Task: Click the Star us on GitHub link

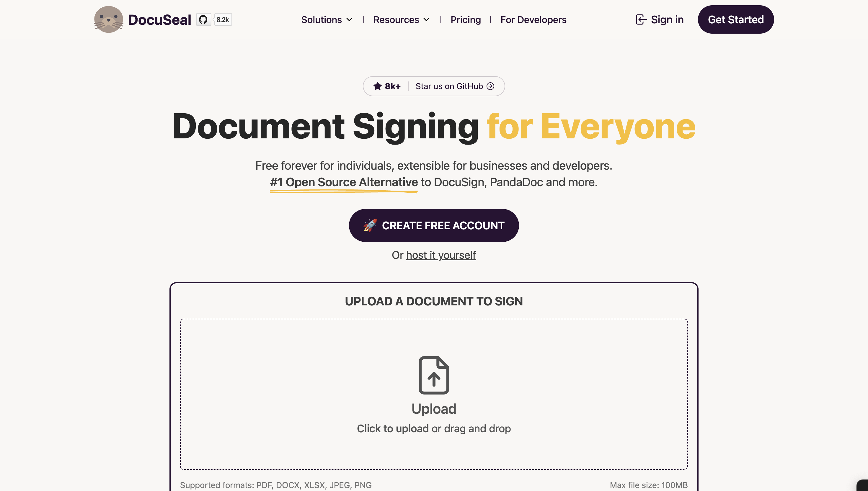Action: pos(455,86)
